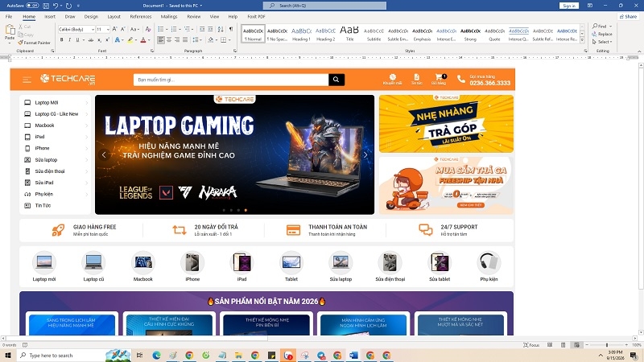Screen dimensions: 644x362
Task: Clear all formatting icon
Action: 148,29
